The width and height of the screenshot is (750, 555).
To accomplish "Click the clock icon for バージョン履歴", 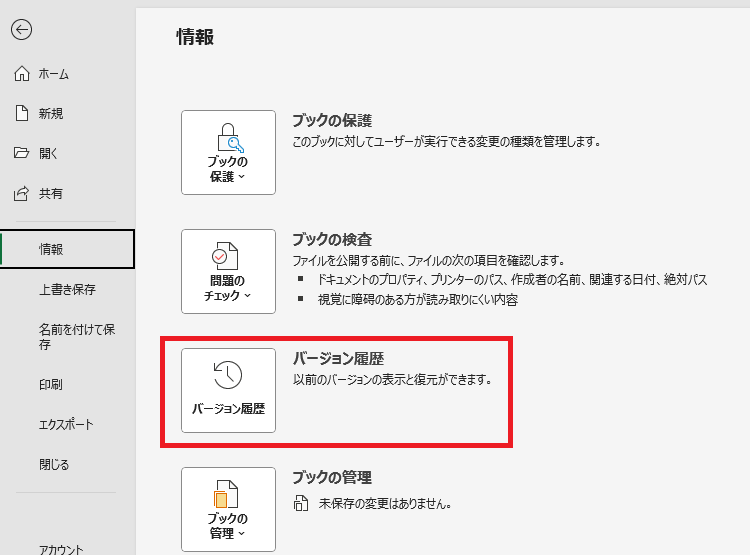I will (x=228, y=375).
